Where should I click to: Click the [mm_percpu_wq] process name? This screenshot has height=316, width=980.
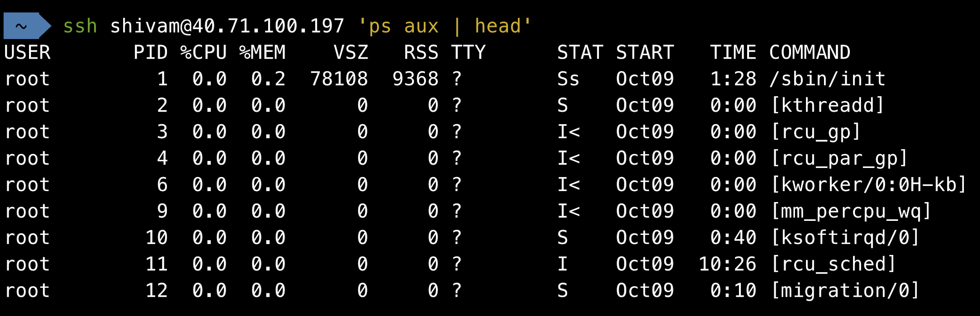(851, 211)
